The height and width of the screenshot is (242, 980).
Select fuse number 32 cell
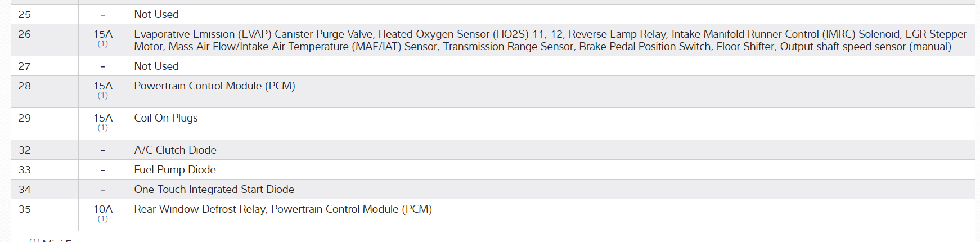point(25,150)
